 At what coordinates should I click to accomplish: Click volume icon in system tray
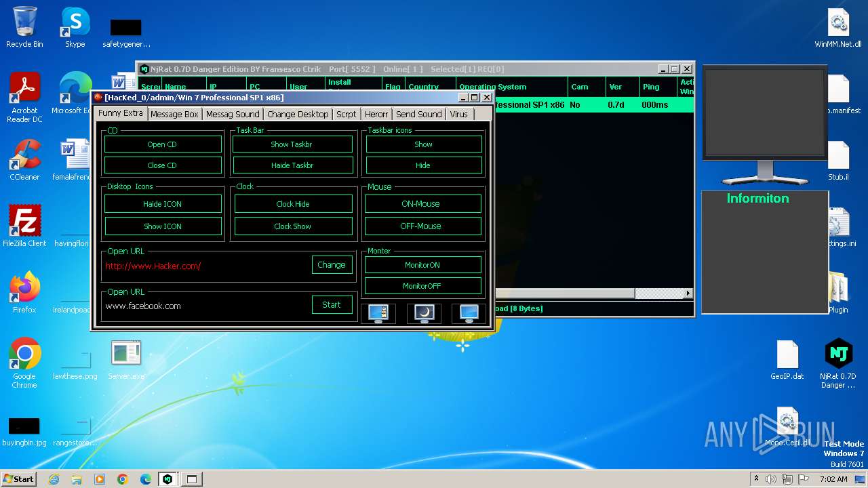click(771, 479)
